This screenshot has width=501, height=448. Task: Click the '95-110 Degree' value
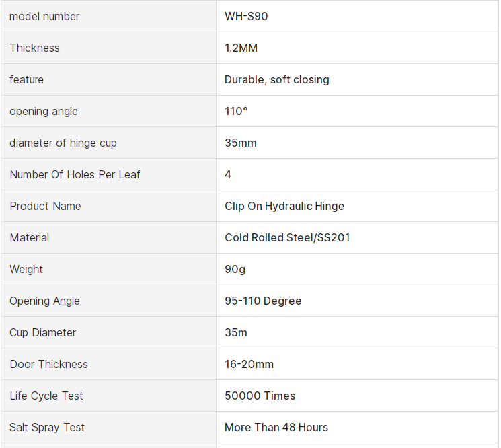pyautogui.click(x=263, y=301)
